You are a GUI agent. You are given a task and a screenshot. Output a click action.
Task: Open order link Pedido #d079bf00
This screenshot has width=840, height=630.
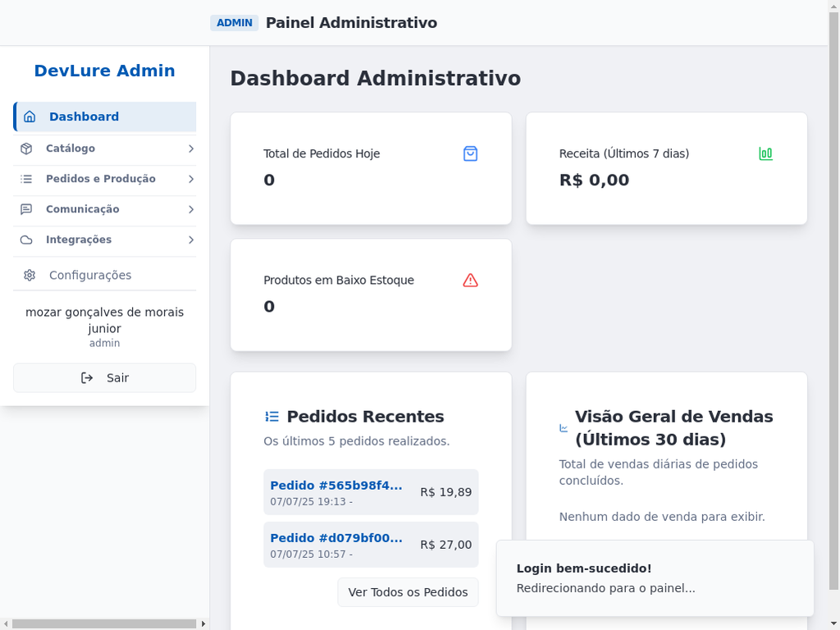coord(336,538)
